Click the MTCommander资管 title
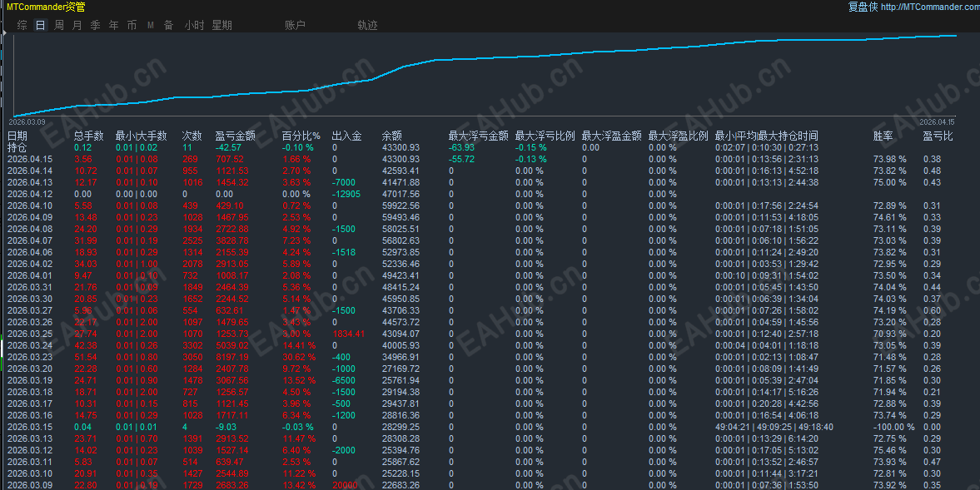 point(46,7)
